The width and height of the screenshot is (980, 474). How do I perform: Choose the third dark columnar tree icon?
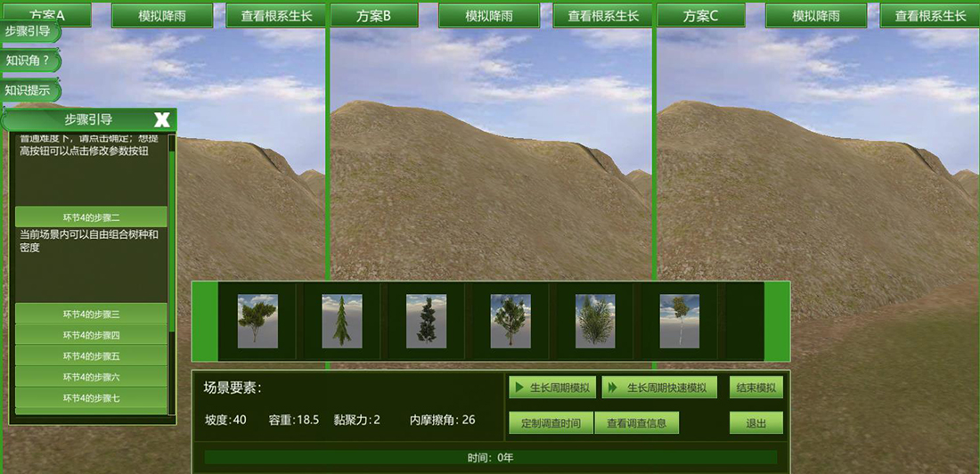426,321
